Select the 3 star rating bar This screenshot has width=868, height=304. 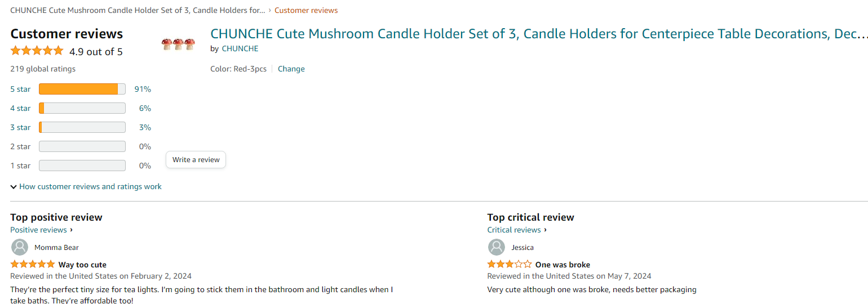pyautogui.click(x=82, y=127)
